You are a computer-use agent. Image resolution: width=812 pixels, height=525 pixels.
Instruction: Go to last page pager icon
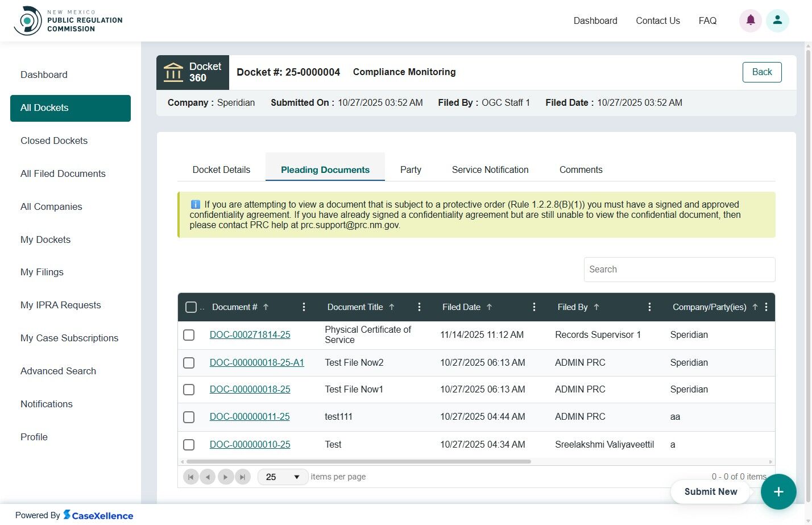(x=243, y=477)
